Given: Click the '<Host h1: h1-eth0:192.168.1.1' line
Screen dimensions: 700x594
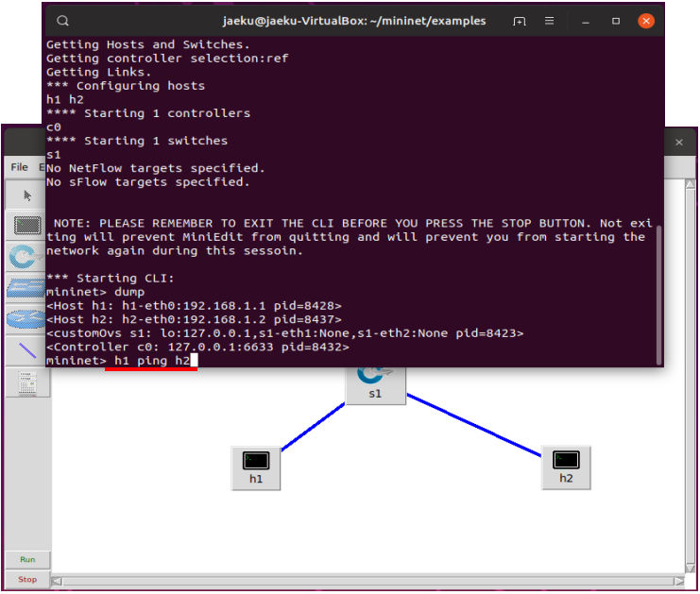Looking at the screenshot, I should click(194, 306).
